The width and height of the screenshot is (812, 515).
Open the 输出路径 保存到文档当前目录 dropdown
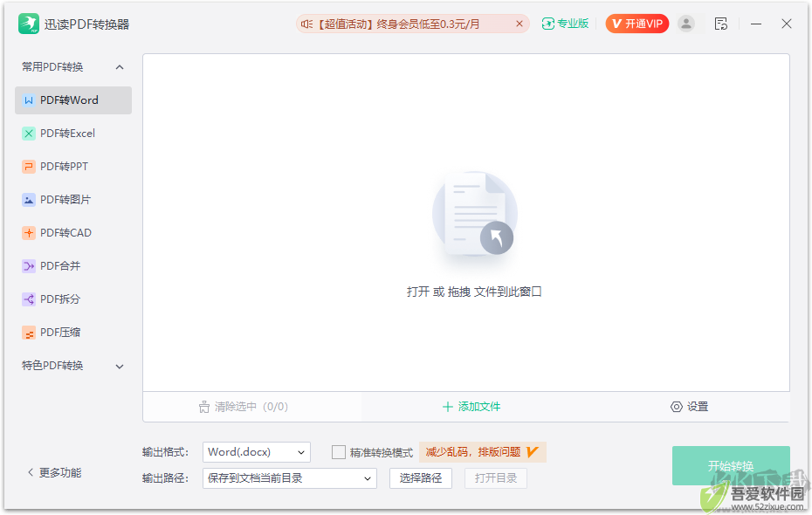(290, 478)
